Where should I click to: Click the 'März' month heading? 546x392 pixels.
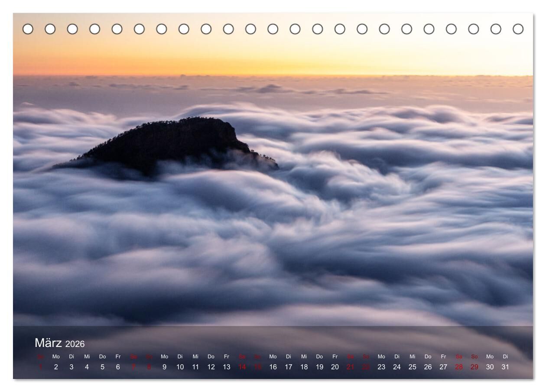[48, 343]
